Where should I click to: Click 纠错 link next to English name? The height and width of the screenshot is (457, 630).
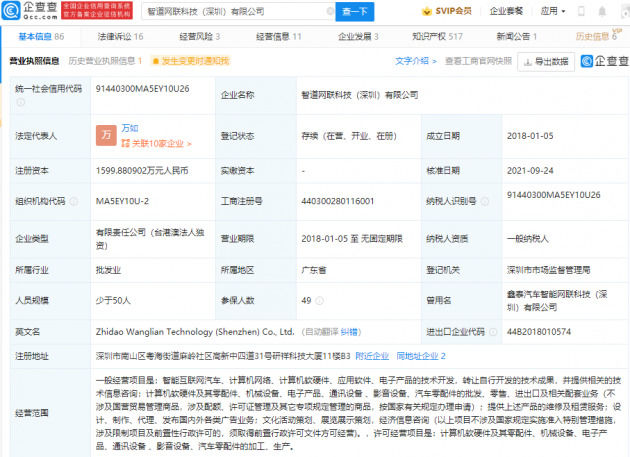[349, 332]
